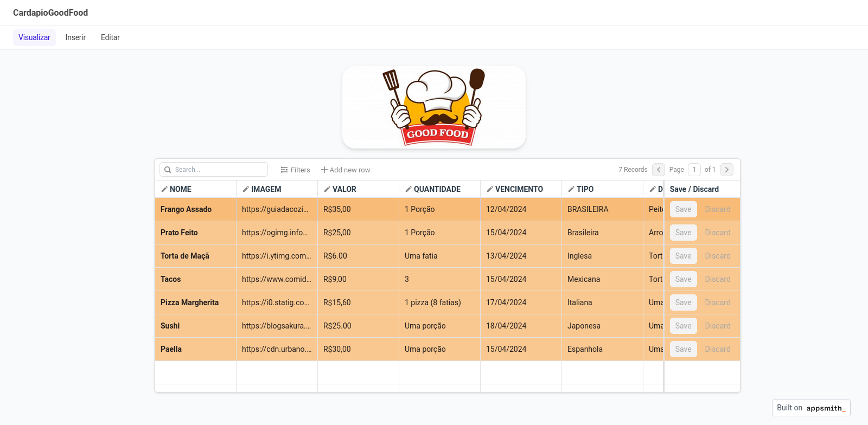Click pencil icon beside VALOR column header
Image resolution: width=868 pixels, height=425 pixels.
point(327,189)
